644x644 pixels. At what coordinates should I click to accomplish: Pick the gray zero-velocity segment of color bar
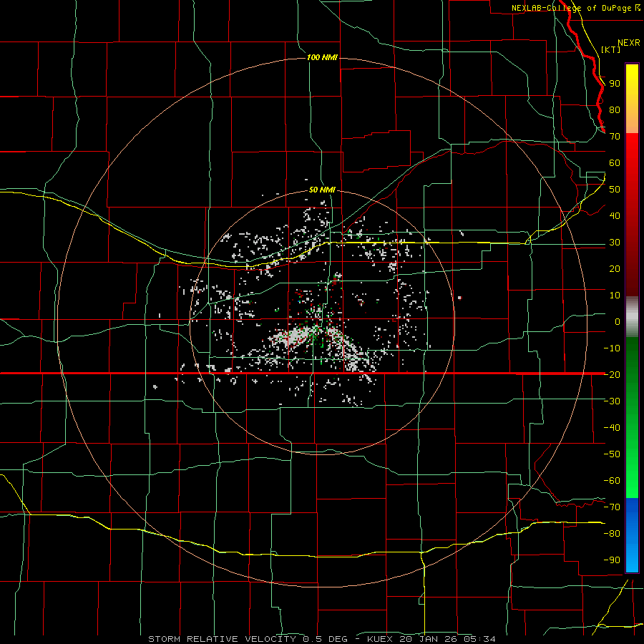(x=632, y=316)
